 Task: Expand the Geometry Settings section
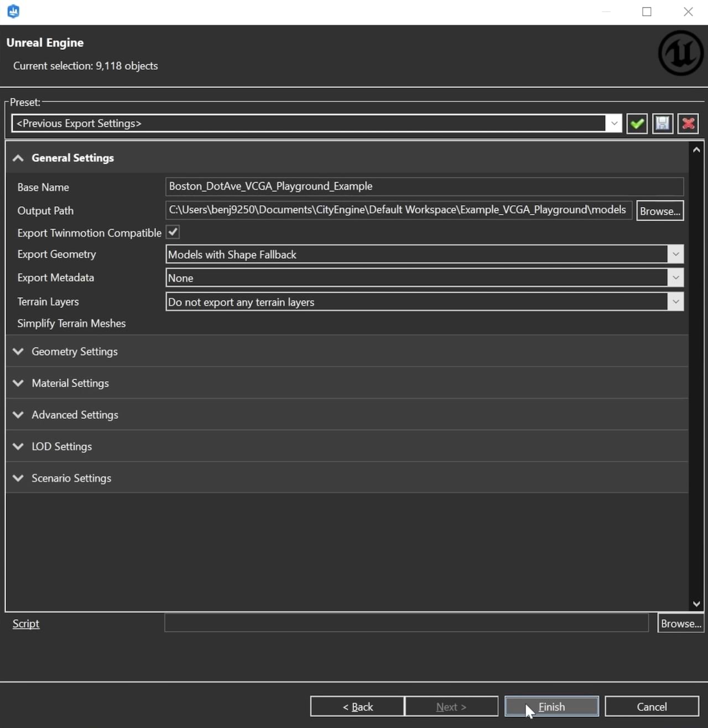[x=18, y=351]
